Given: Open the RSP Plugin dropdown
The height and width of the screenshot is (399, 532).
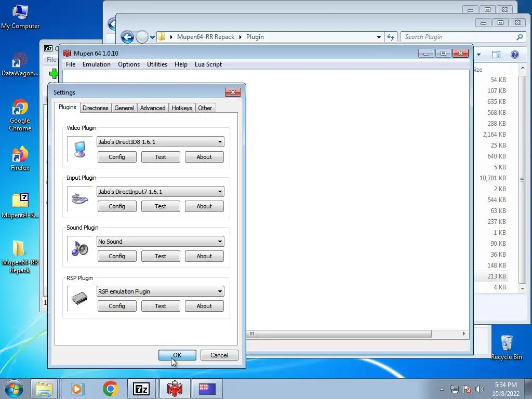Looking at the screenshot, I should [160, 291].
